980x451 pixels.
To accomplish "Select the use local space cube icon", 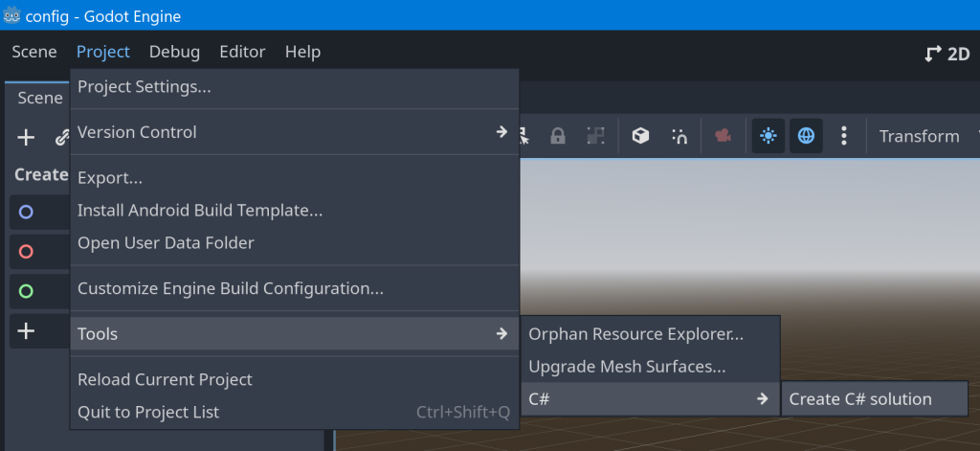I will tap(640, 137).
